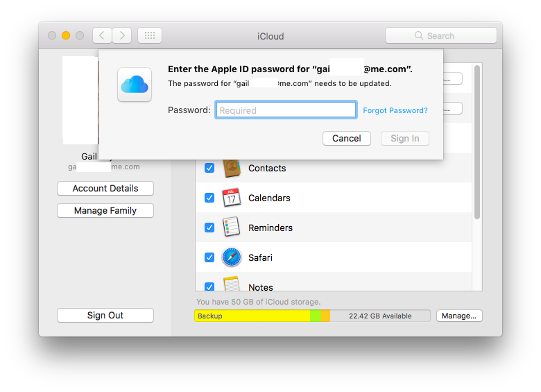Cancel the password dialog
541x392 pixels.
[x=346, y=138]
